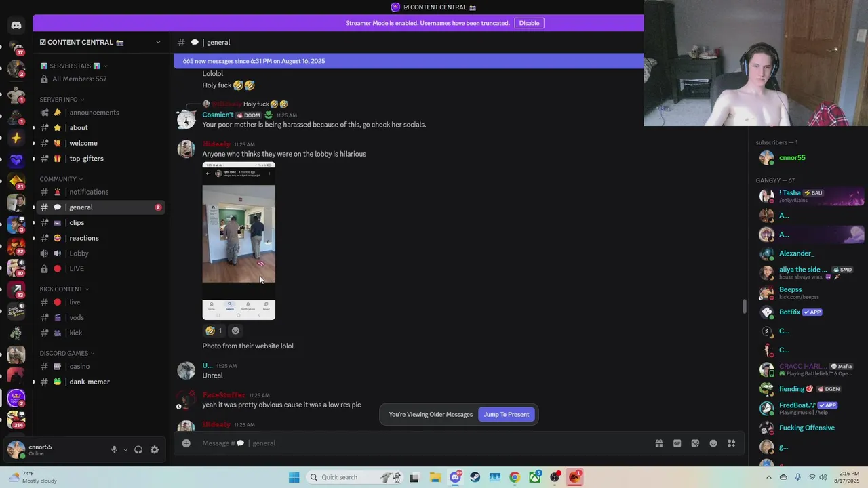Open ! Tasha member entry

(x=810, y=197)
